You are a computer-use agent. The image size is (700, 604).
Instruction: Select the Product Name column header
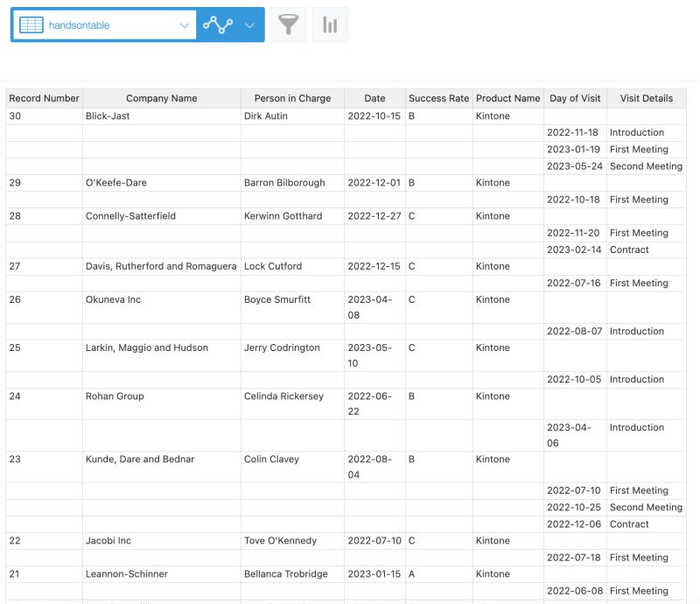click(x=507, y=98)
